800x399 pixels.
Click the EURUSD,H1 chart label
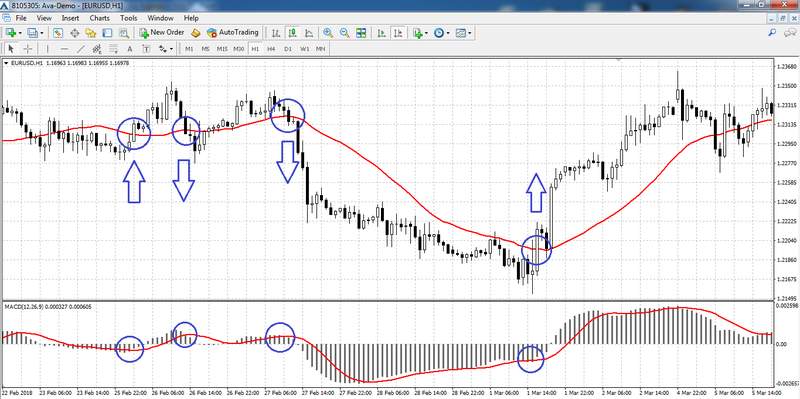26,63
